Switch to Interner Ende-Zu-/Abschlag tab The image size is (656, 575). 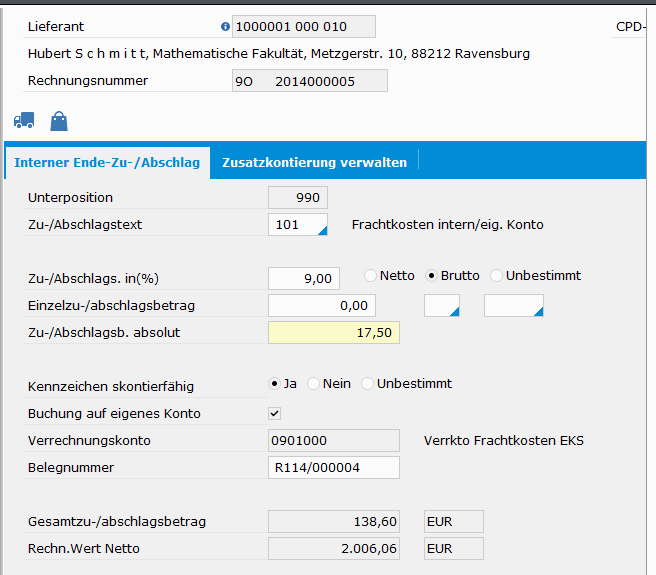coord(107,163)
